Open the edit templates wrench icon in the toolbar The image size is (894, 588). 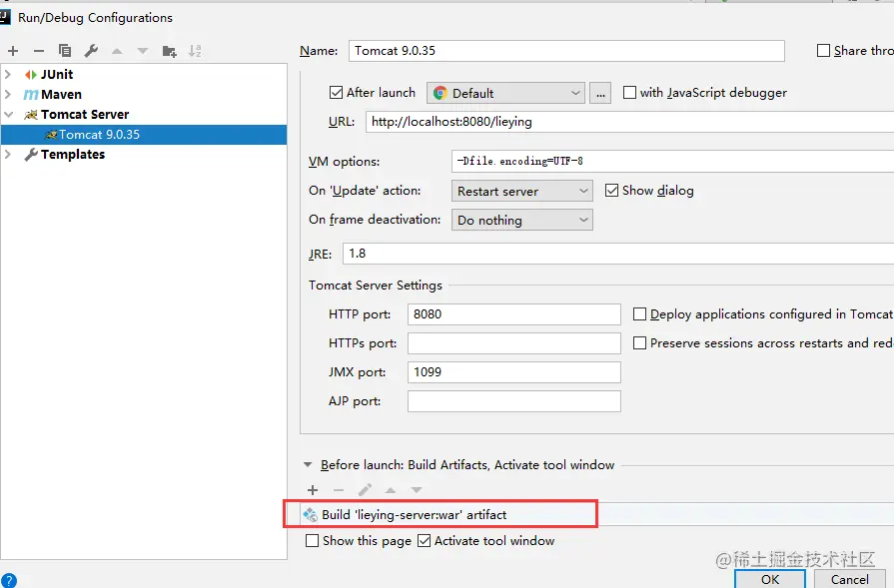[x=91, y=51]
